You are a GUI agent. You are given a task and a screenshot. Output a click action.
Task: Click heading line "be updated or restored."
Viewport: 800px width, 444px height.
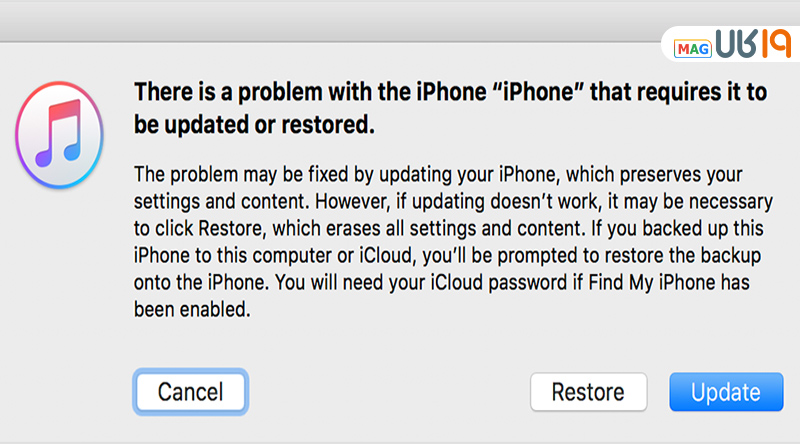[254, 124]
